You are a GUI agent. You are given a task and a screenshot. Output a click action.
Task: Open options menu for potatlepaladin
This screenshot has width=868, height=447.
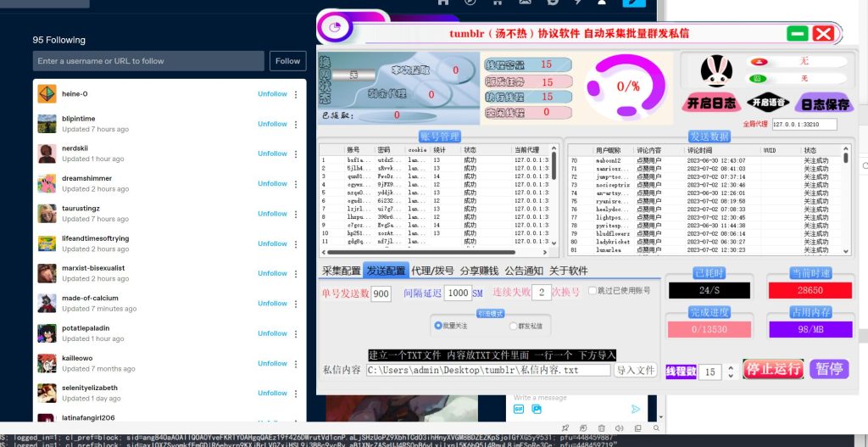(x=296, y=333)
